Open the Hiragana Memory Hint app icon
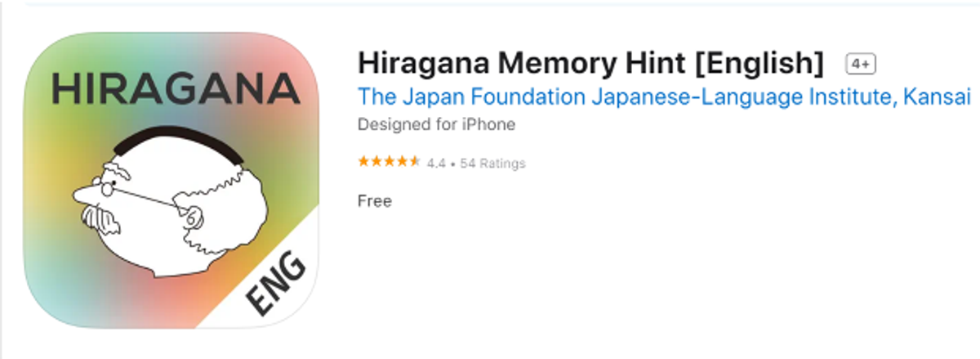 tap(171, 181)
